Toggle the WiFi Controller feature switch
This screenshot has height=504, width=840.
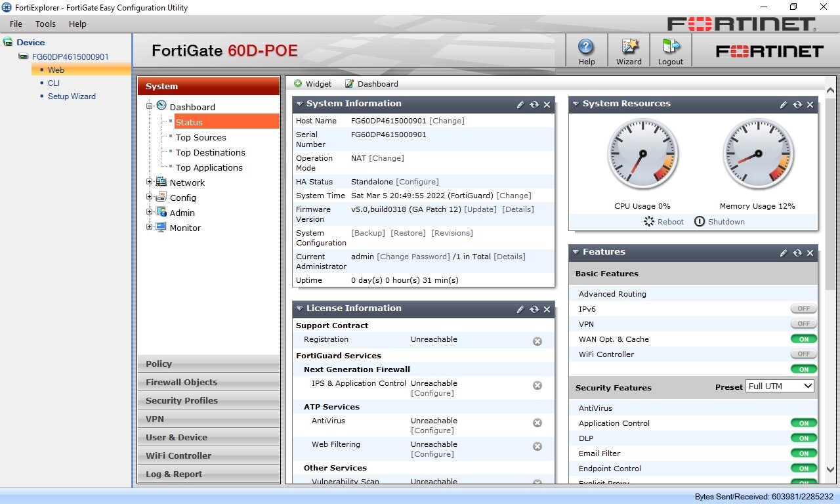804,354
